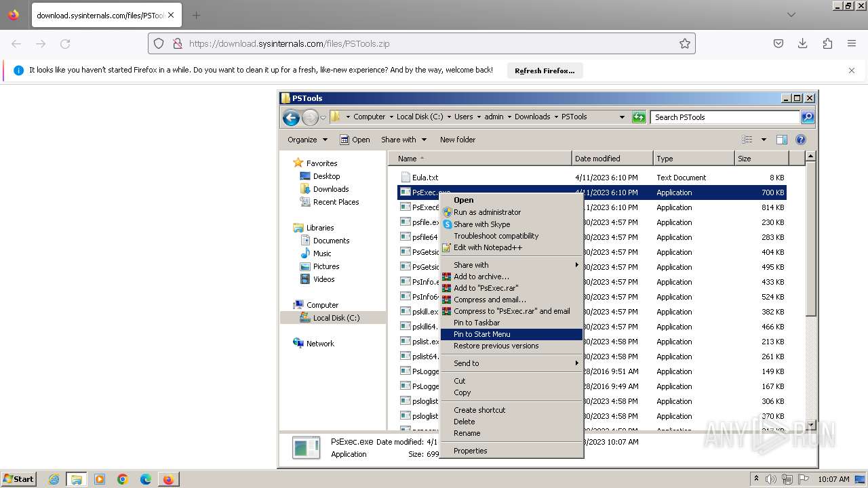This screenshot has width=868, height=488.
Task: Toggle the preview pane icon
Action: click(781, 140)
